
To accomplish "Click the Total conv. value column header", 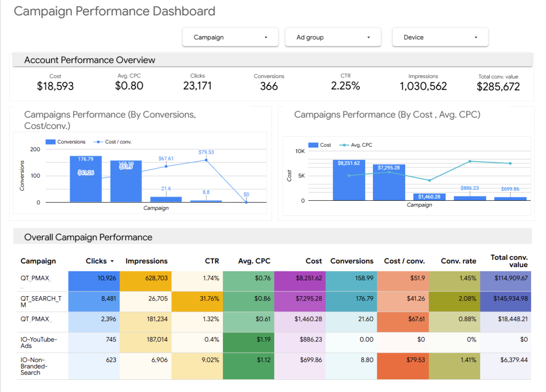I will click(x=509, y=261).
